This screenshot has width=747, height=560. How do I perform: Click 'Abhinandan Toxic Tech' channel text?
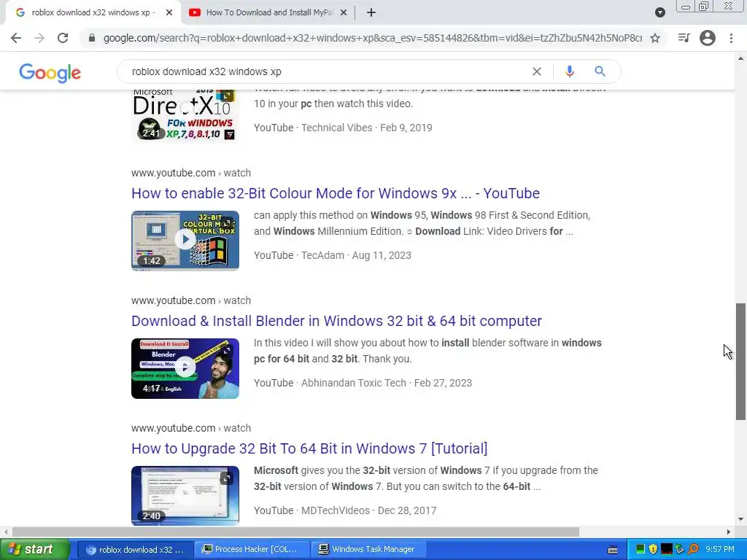pyautogui.click(x=354, y=383)
